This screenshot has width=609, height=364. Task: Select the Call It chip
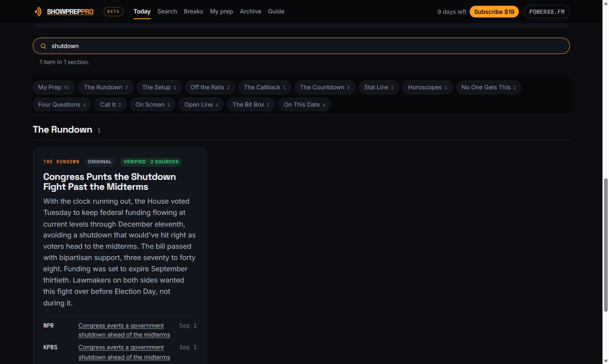(x=111, y=104)
